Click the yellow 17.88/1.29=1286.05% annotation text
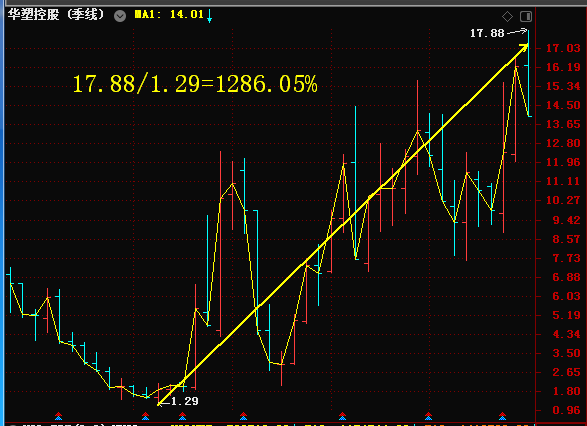This screenshot has height=426, width=587. tap(195, 84)
